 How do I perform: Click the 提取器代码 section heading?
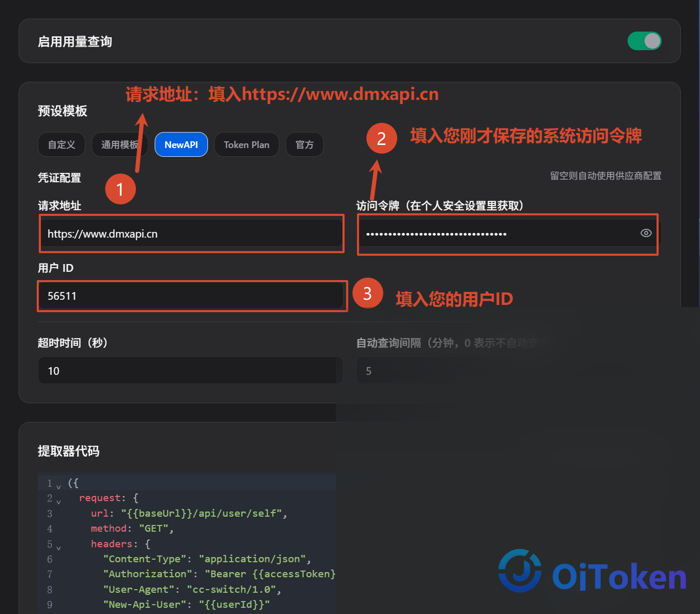coord(68,451)
